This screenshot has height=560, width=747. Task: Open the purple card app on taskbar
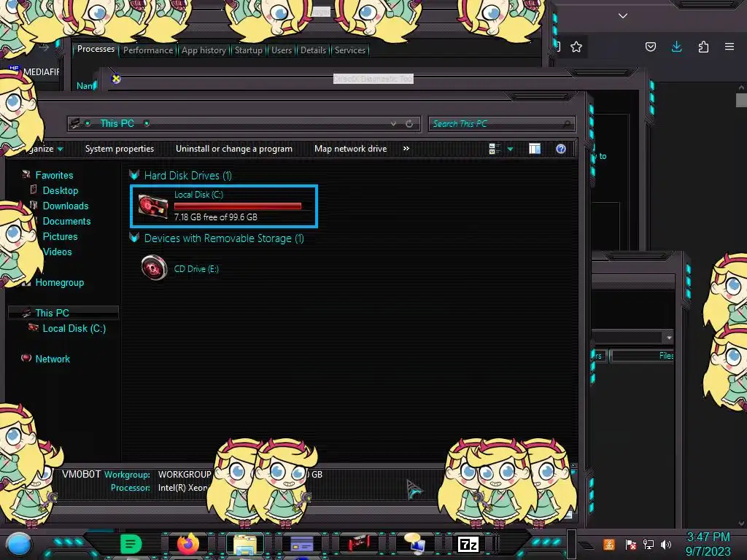301,544
